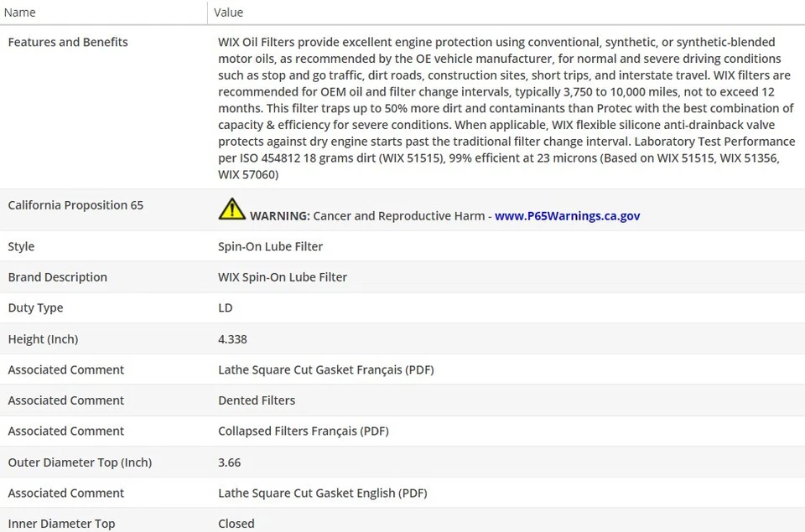Click the California Proposition 65 label
The height and width of the screenshot is (532, 805).
coord(75,205)
